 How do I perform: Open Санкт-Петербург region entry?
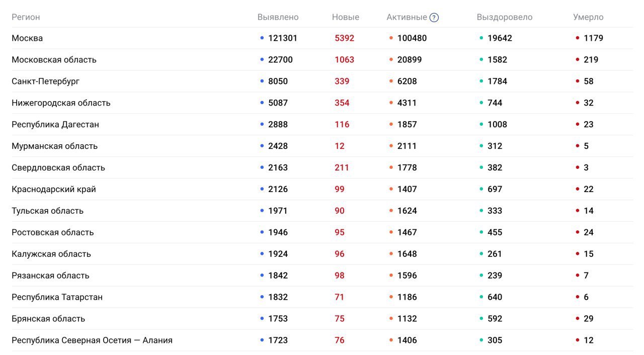click(x=45, y=81)
